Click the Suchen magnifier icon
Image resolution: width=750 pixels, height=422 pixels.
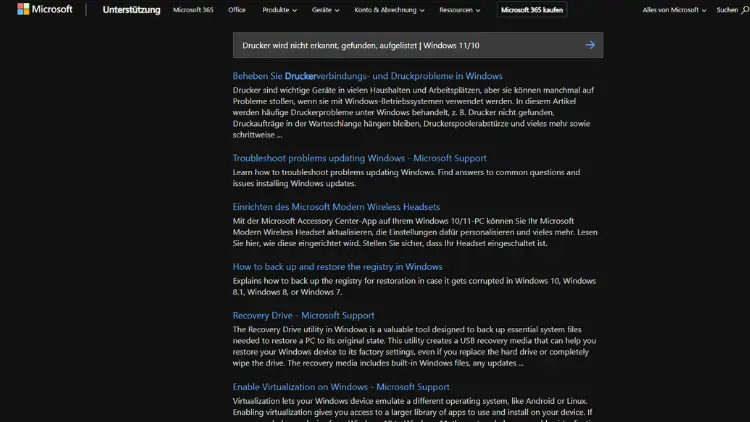[745, 10]
